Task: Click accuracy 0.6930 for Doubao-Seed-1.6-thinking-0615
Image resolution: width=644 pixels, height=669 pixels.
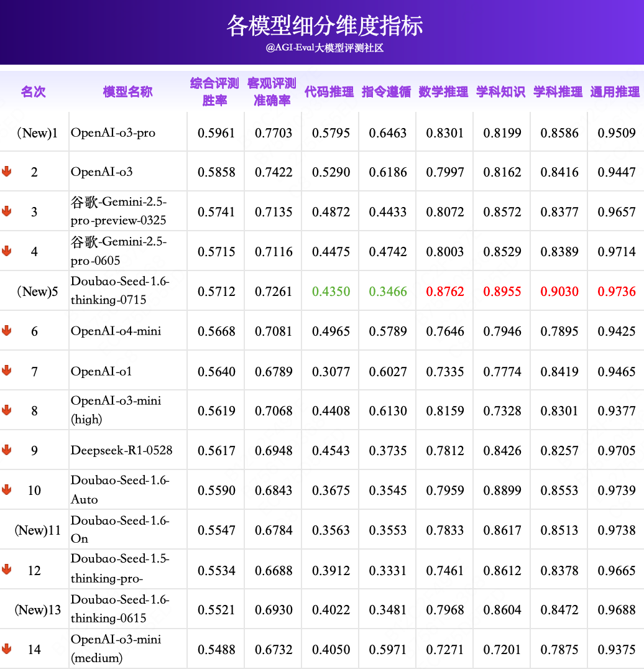Action: point(274,610)
